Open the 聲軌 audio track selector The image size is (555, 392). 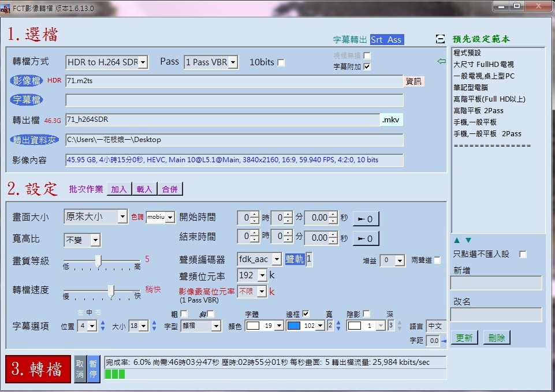[x=296, y=259]
